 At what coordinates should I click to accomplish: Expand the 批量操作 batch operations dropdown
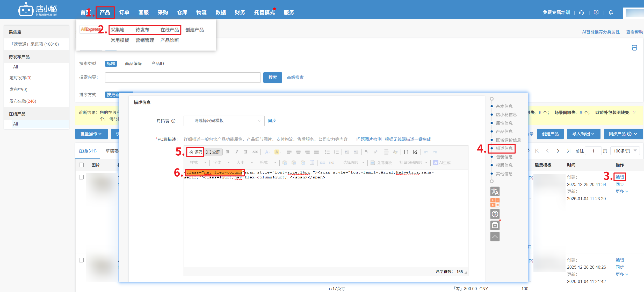(91, 134)
